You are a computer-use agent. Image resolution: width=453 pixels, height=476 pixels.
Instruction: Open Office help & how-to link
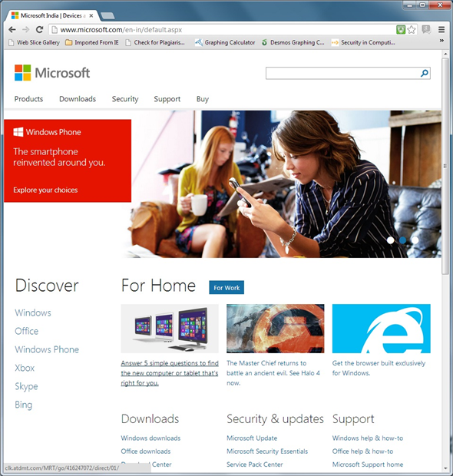363,451
